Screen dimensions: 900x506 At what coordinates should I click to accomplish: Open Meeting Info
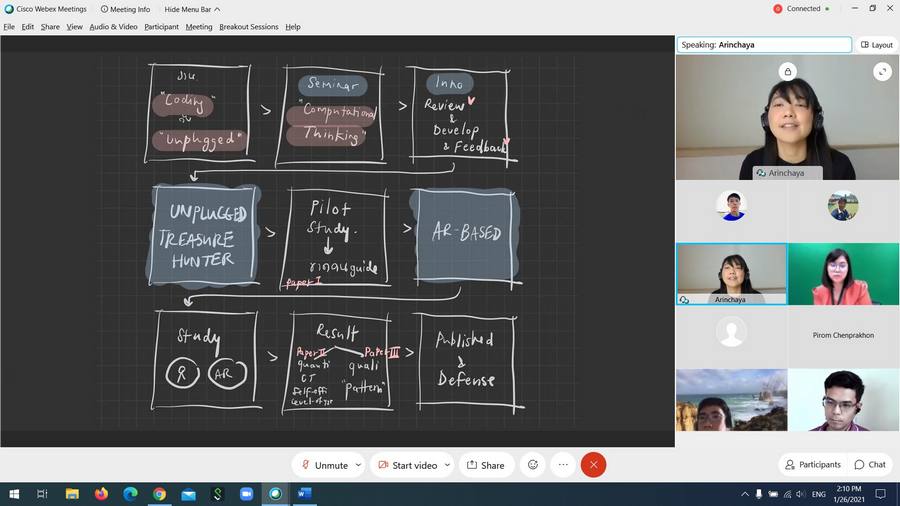[x=125, y=9]
